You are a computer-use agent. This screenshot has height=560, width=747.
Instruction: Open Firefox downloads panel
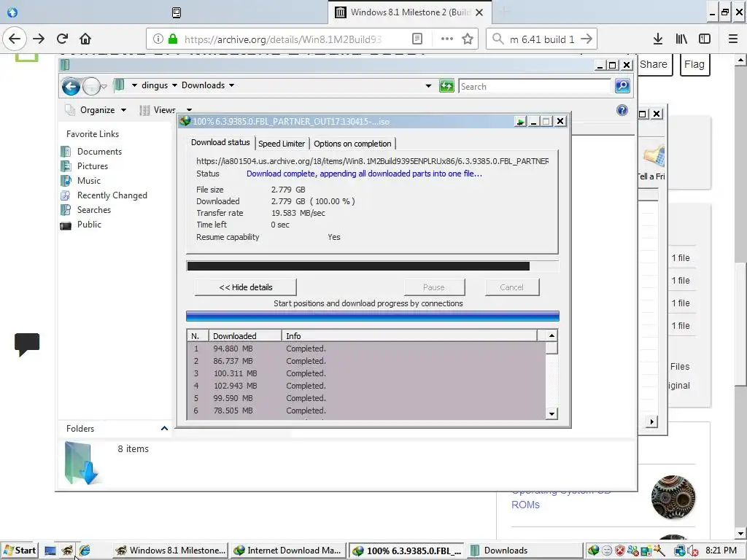click(658, 39)
